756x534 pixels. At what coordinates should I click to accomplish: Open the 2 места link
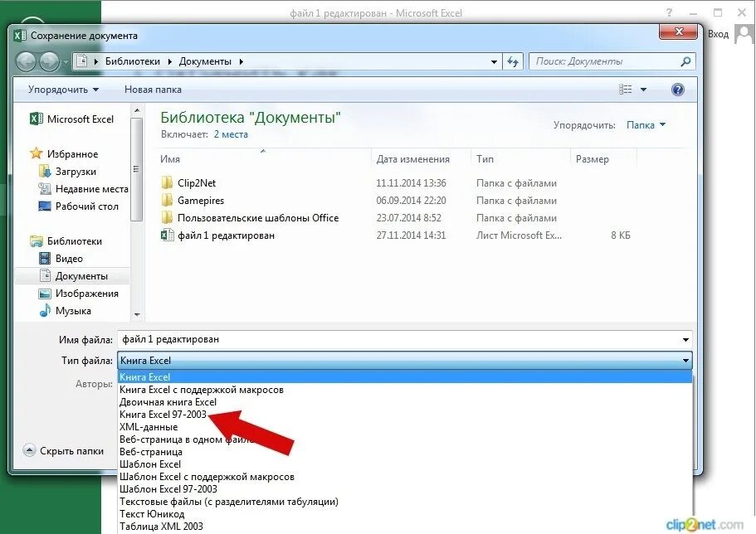tap(231, 134)
